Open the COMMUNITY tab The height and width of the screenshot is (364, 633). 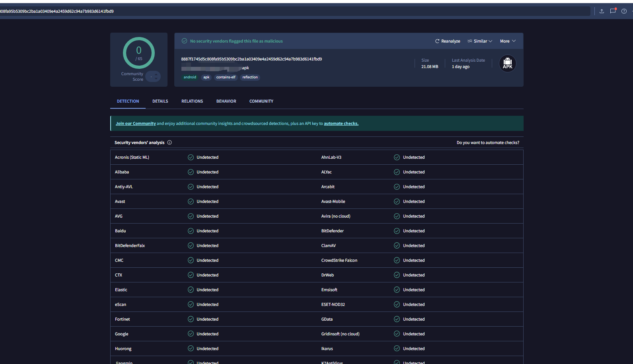point(261,101)
